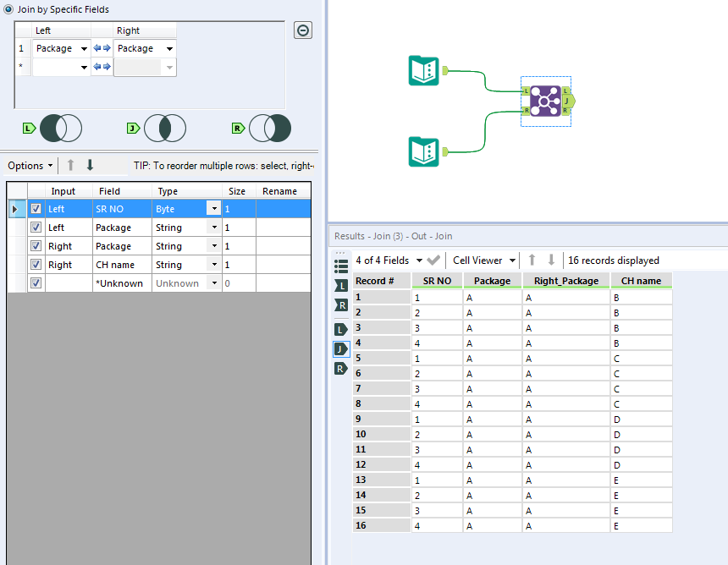Click the Field column header

point(122,191)
